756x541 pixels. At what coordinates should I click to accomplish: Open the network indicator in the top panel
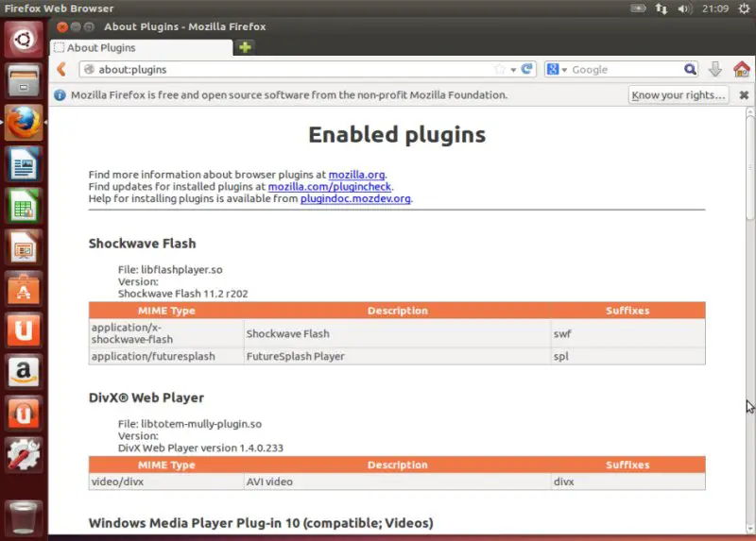(x=661, y=8)
